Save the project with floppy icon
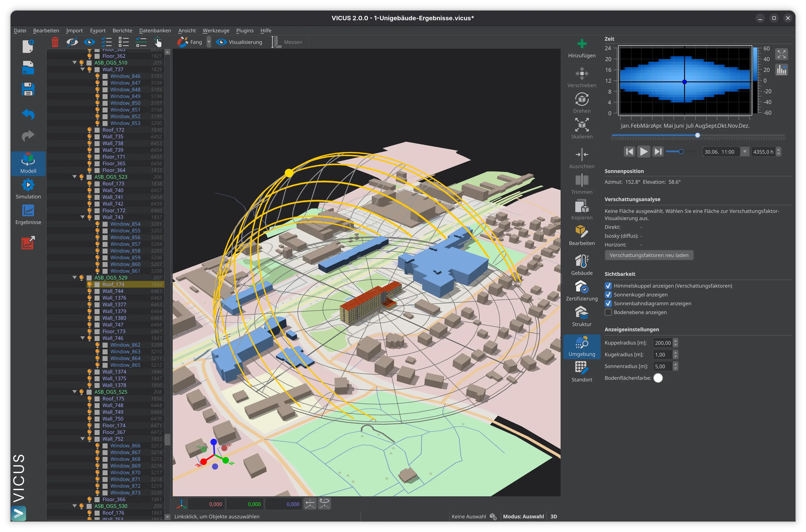 (28, 89)
